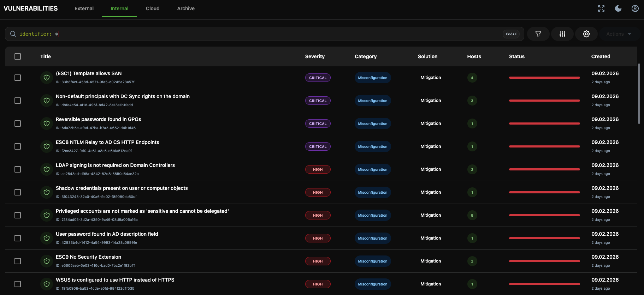Click CRITICAL badge on DC Sync row
Screen dimensions: 644x295
(x=318, y=101)
